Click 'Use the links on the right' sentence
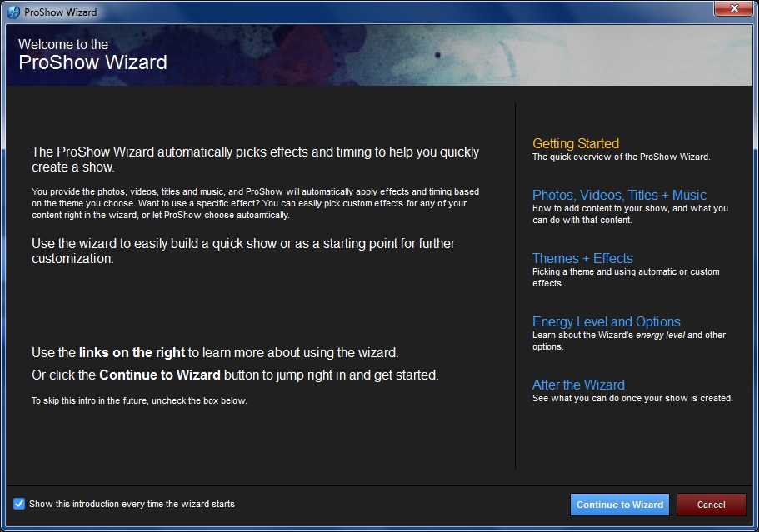759x532 pixels. coord(215,352)
